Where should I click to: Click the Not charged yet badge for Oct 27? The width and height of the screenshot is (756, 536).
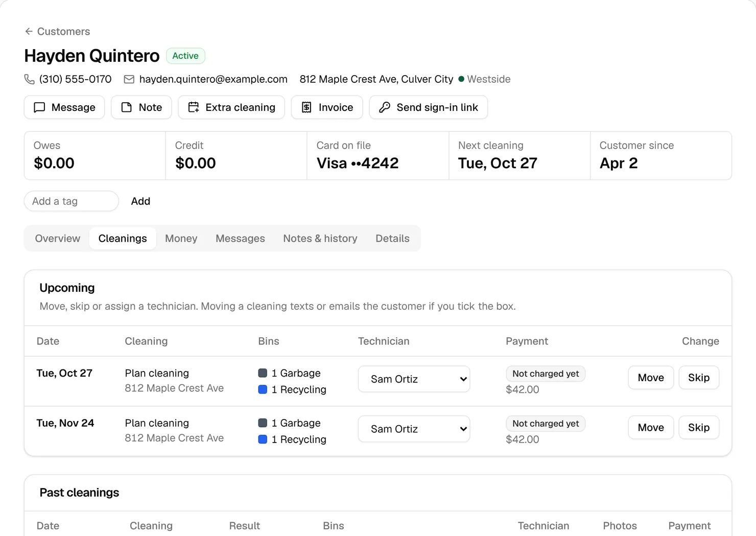click(546, 374)
